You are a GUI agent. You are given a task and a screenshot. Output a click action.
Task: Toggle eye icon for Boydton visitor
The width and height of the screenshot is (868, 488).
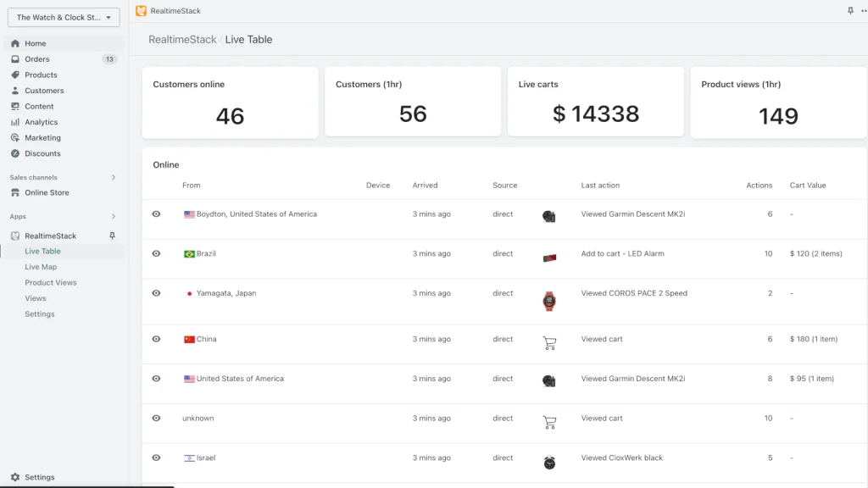pyautogui.click(x=156, y=214)
